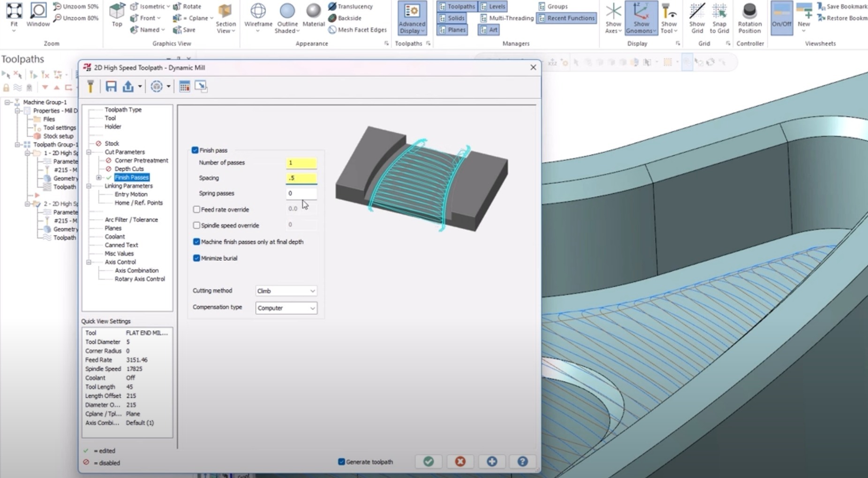
Task: Click the blue plus apply button
Action: [491, 462]
